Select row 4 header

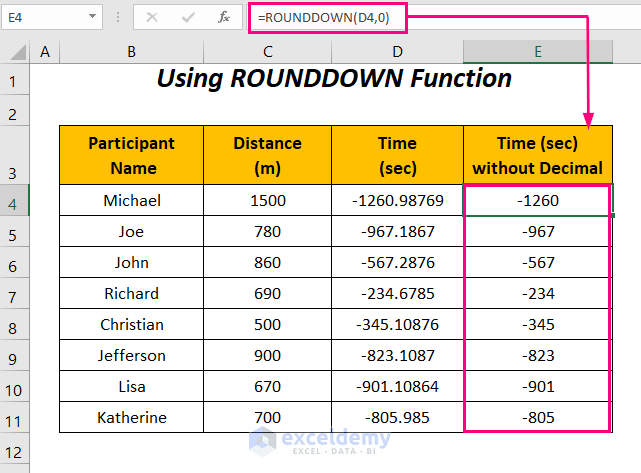[15, 201]
